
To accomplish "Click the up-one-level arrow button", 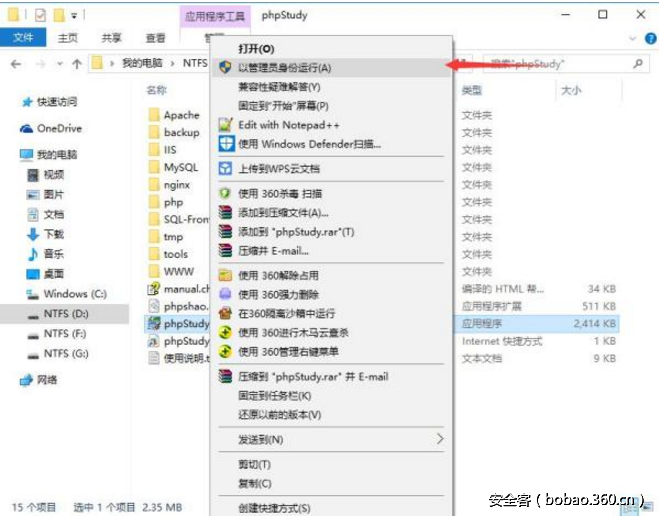I will click(x=77, y=64).
